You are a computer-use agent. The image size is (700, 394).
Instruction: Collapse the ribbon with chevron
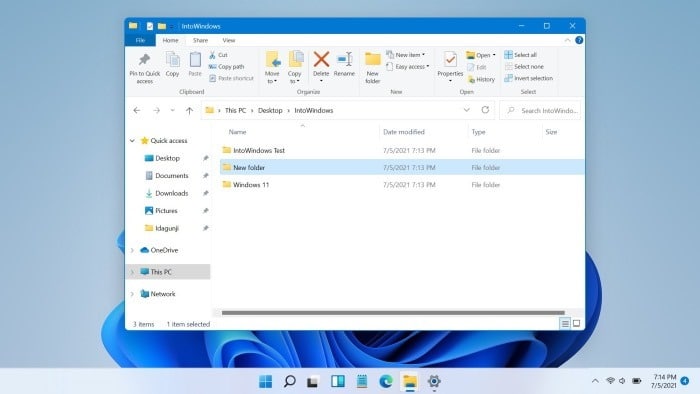click(567, 40)
